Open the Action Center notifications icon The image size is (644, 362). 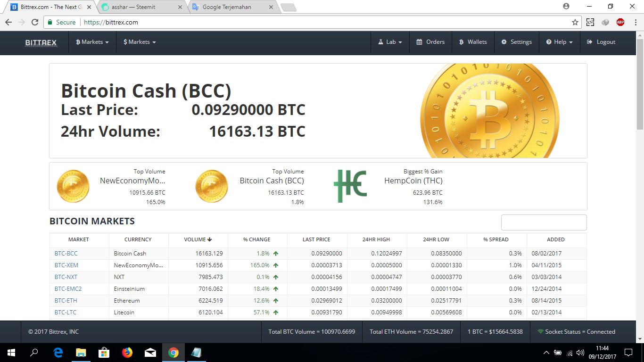[628, 353]
